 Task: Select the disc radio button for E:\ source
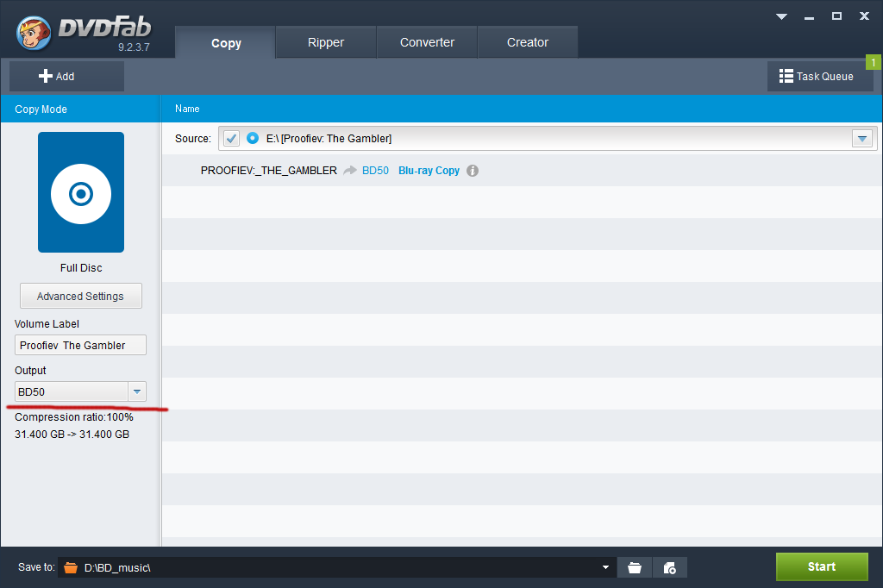(253, 138)
